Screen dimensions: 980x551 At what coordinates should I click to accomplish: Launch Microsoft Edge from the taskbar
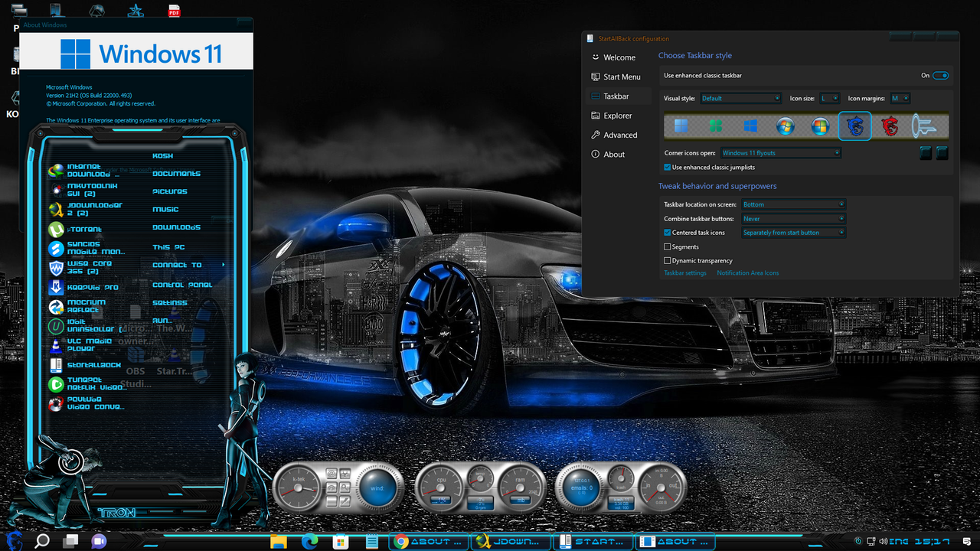(x=310, y=542)
